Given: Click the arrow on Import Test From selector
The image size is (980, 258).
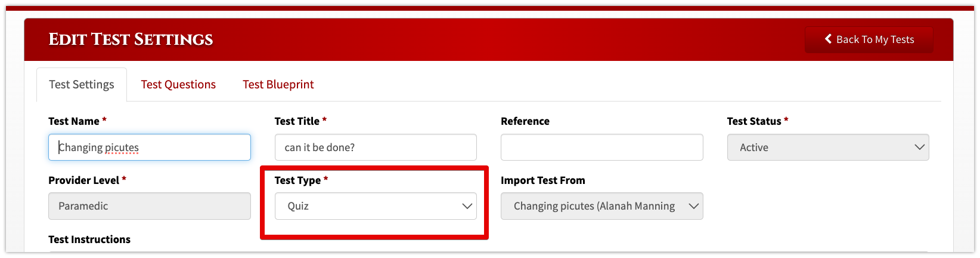Looking at the screenshot, I should [693, 206].
